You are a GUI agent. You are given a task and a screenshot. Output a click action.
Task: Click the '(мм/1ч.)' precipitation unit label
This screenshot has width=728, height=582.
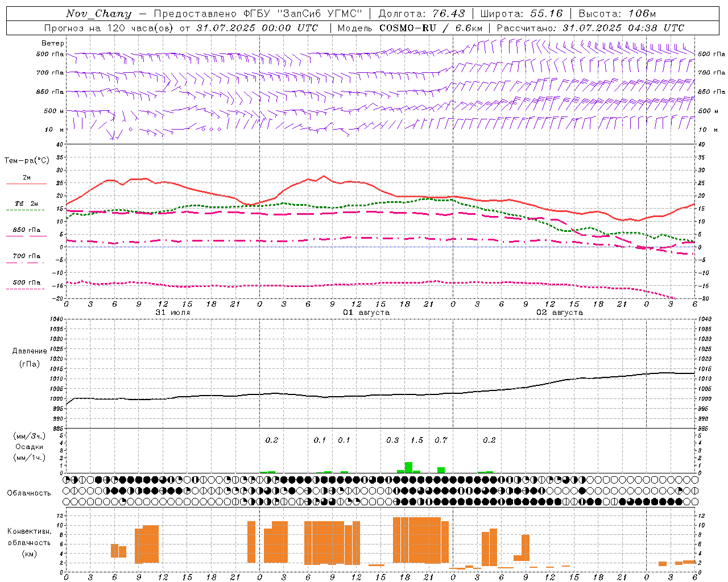click(x=30, y=457)
